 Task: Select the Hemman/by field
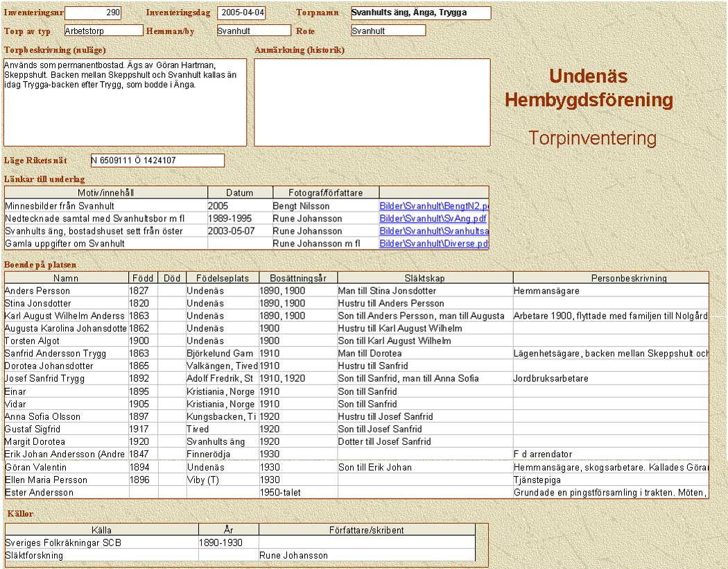[x=253, y=31]
